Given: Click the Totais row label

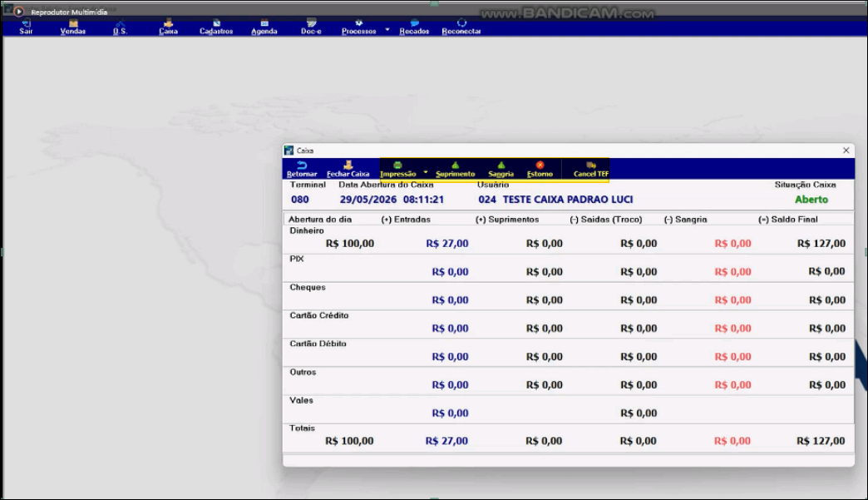Looking at the screenshot, I should [x=303, y=428].
